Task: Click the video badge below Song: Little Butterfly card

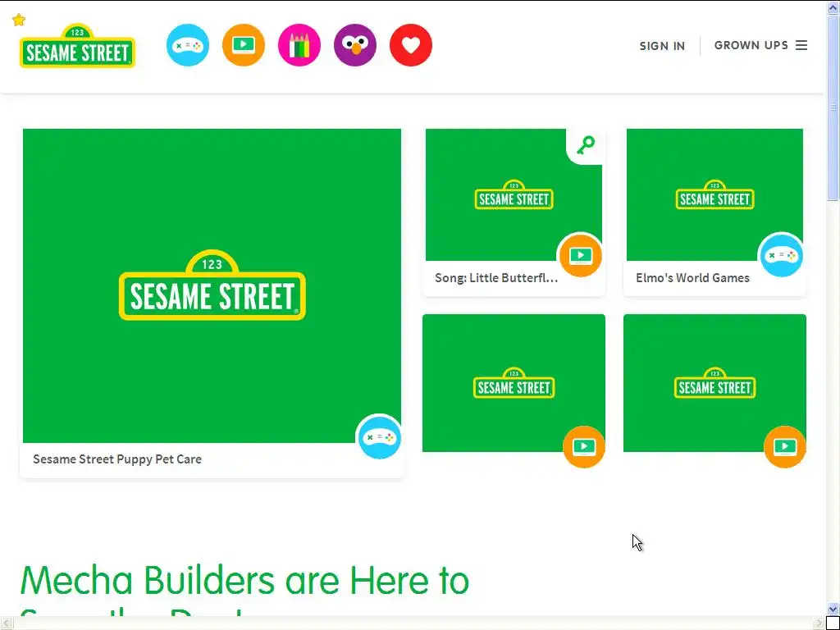Action: (x=584, y=446)
